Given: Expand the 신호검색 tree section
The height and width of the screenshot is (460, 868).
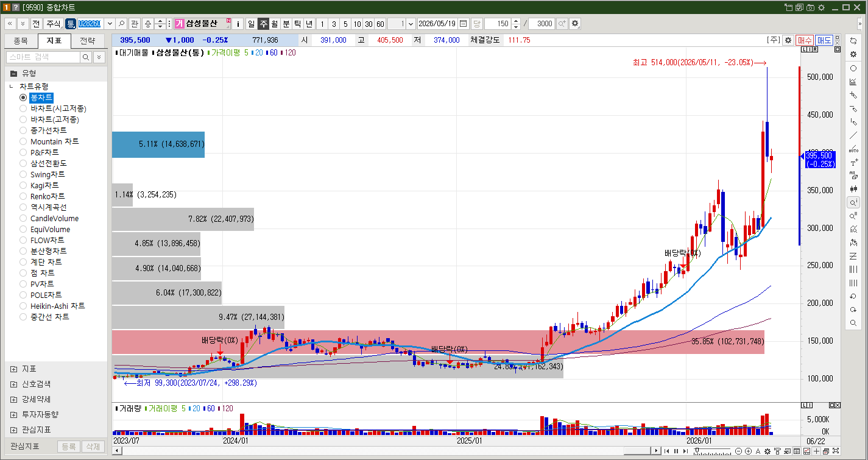Looking at the screenshot, I should coord(13,384).
